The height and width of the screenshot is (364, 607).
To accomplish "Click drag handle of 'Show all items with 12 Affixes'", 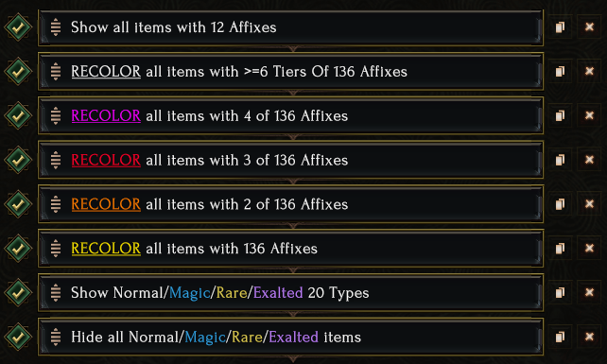I will pyautogui.click(x=56, y=27).
